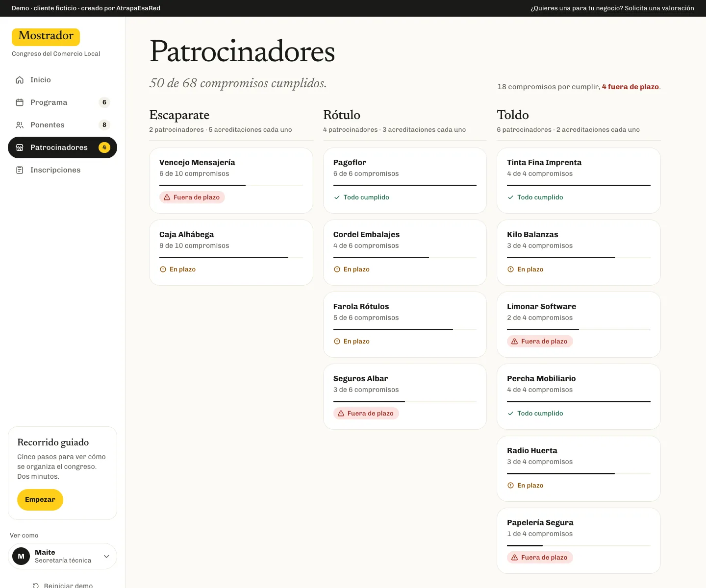
Task: Click the warning icon on Papelería Segura
Action: click(x=515, y=558)
